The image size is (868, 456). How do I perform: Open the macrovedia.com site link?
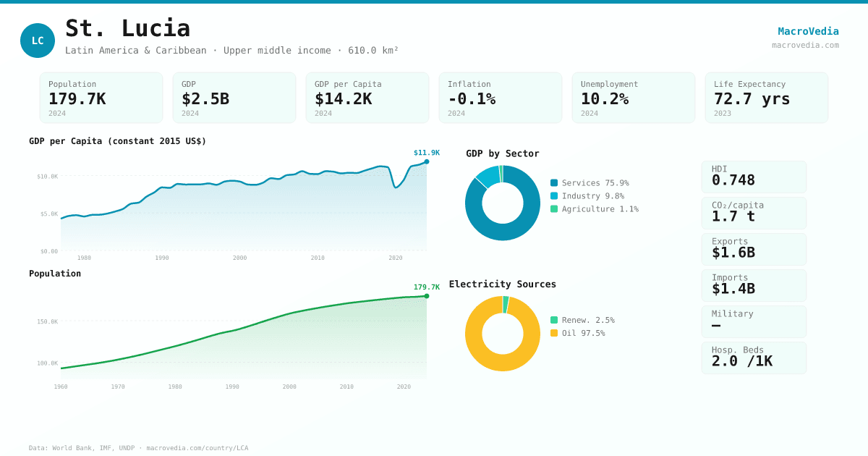[x=805, y=45]
